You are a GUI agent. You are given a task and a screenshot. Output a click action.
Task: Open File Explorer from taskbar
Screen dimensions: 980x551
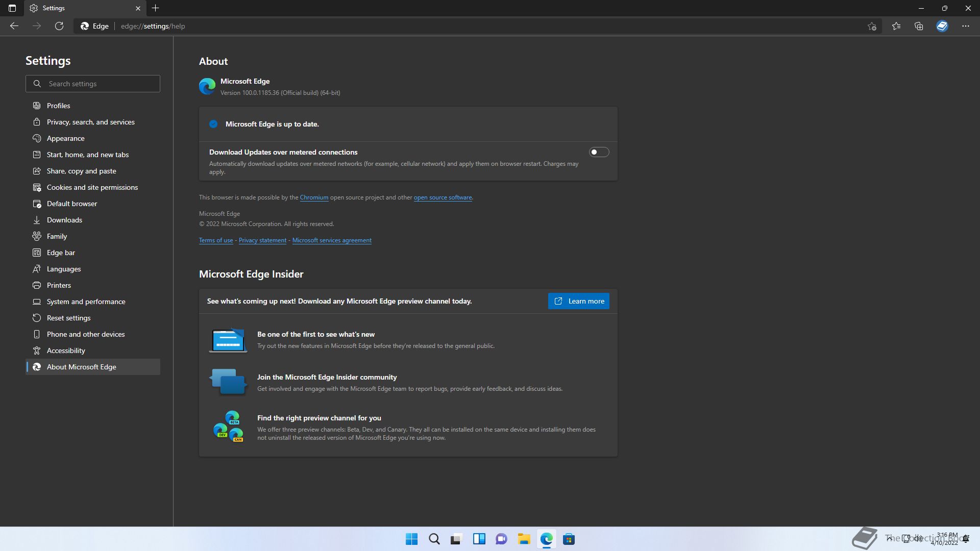pos(524,539)
